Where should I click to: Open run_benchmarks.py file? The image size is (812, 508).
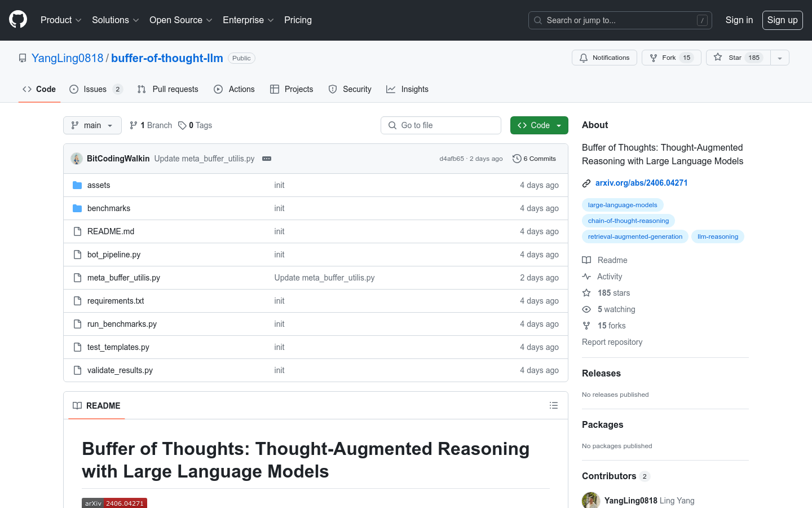[x=122, y=324]
